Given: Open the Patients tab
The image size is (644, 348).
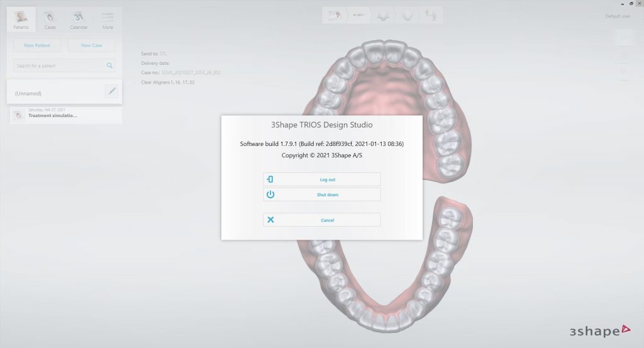Looking at the screenshot, I should coord(22,20).
